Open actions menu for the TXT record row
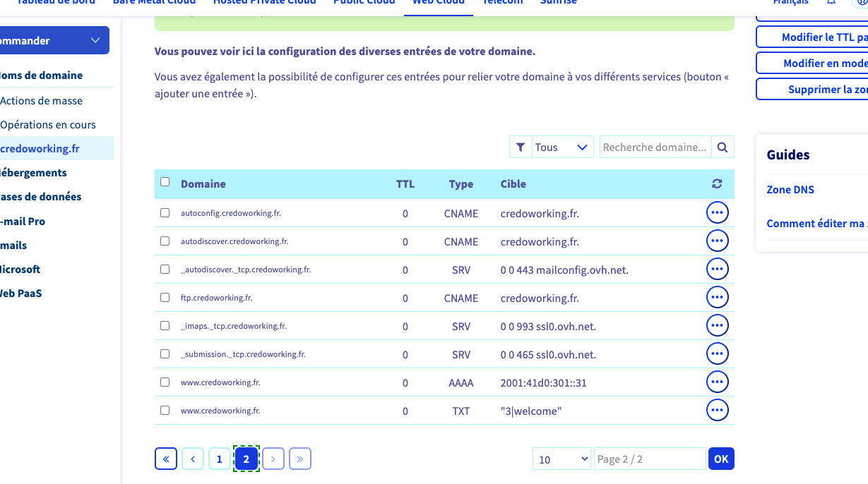868x484 pixels. [718, 411]
